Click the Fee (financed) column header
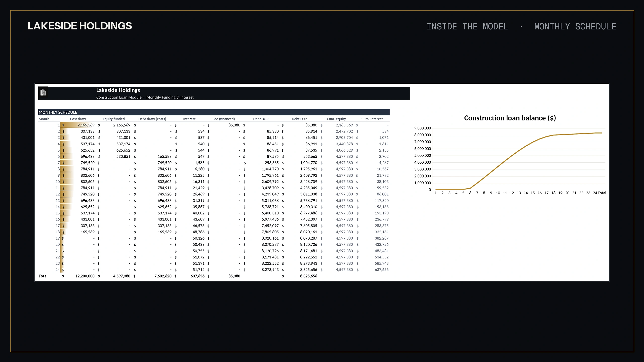Viewport: 644px width, 362px height. 224,119
